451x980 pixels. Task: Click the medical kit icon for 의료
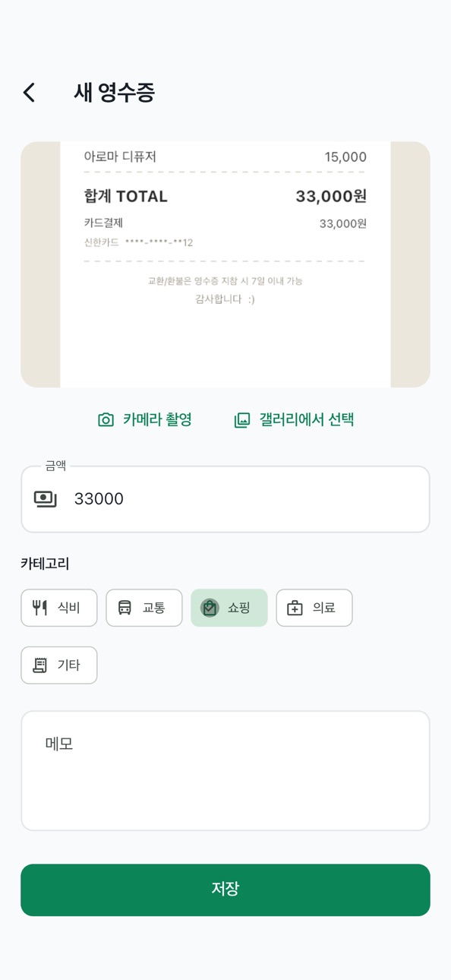click(295, 608)
